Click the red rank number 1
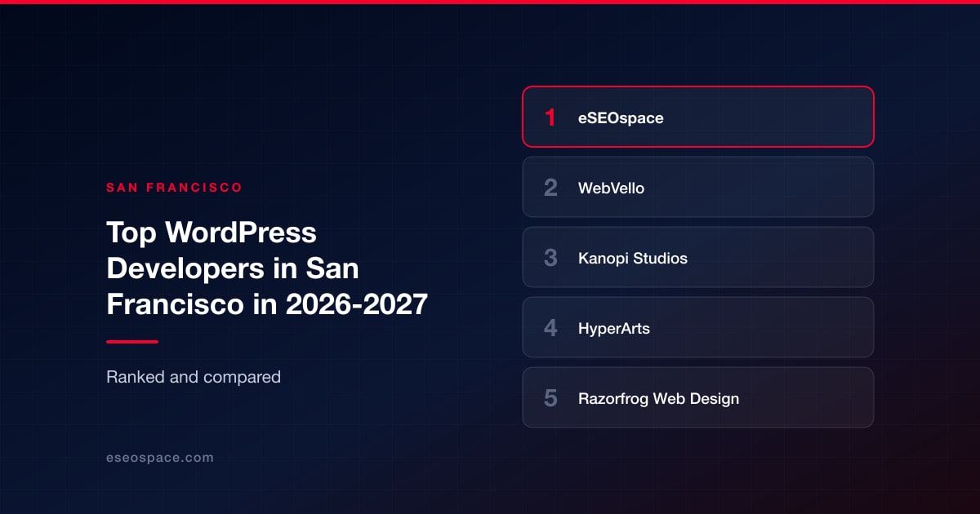This screenshot has height=514, width=980. click(x=550, y=117)
